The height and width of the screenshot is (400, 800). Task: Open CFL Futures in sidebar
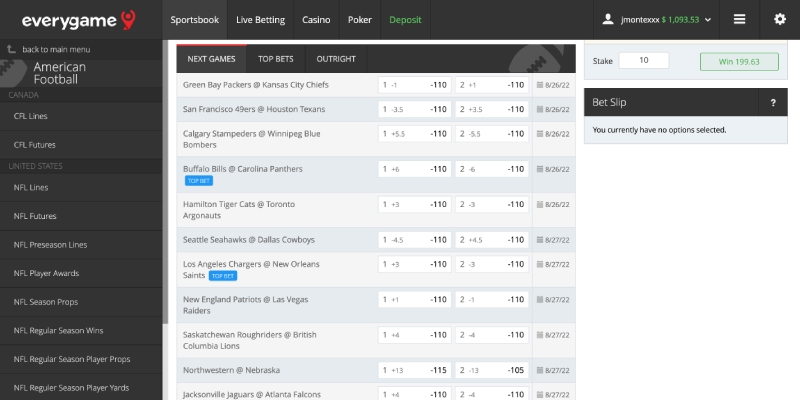pyautogui.click(x=81, y=145)
